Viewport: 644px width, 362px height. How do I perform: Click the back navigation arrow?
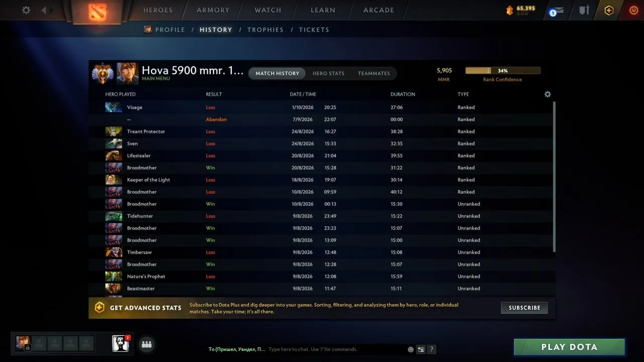point(43,10)
